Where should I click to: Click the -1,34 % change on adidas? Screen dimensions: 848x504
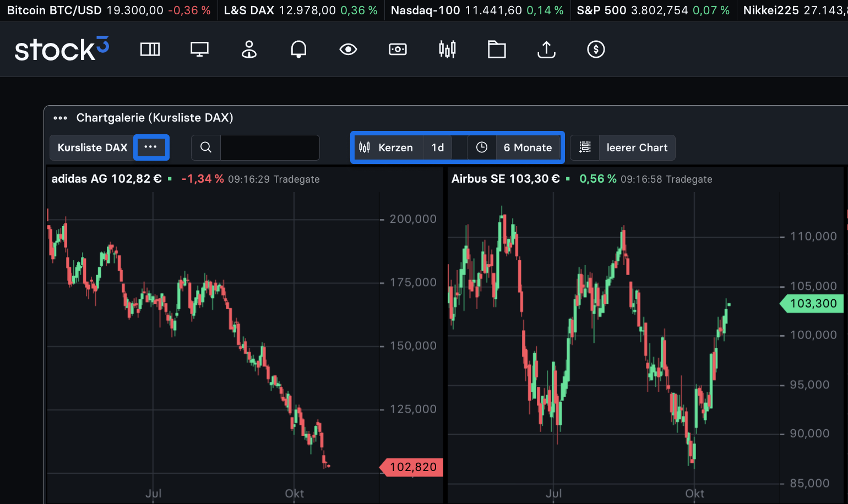click(203, 179)
